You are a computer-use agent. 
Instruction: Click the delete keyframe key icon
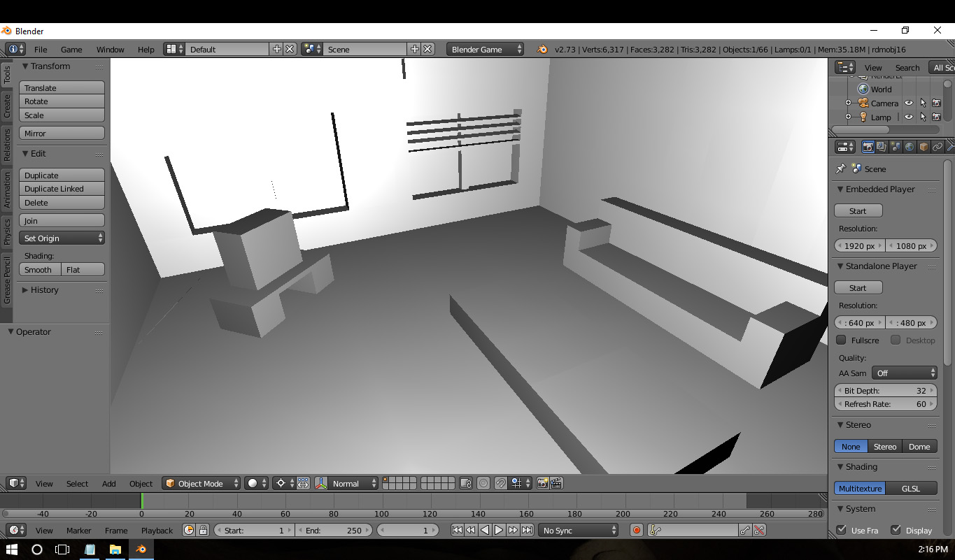click(759, 530)
